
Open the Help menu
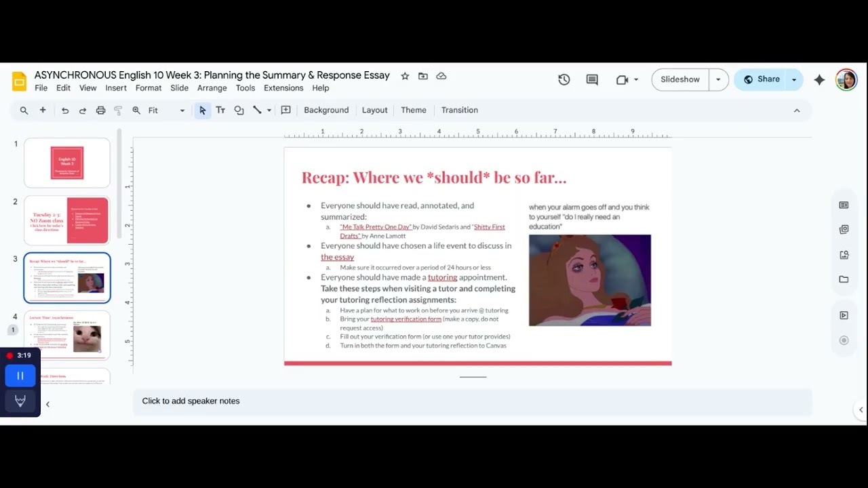point(321,88)
